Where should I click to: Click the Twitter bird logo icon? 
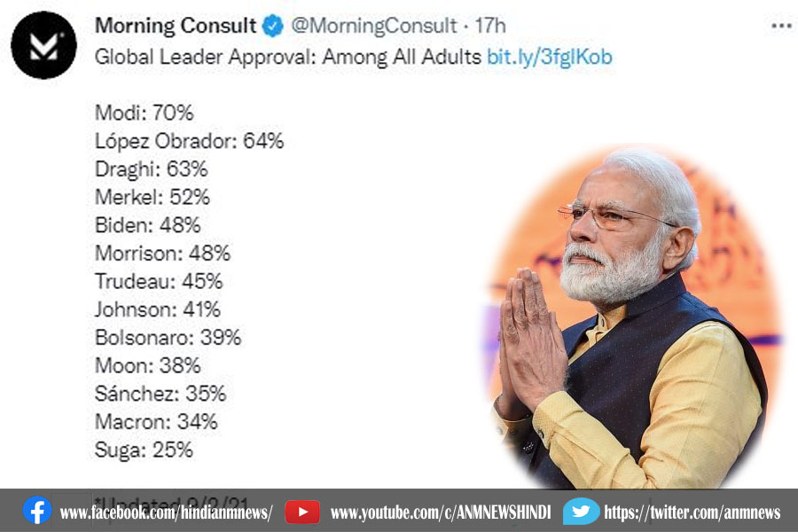(581, 512)
